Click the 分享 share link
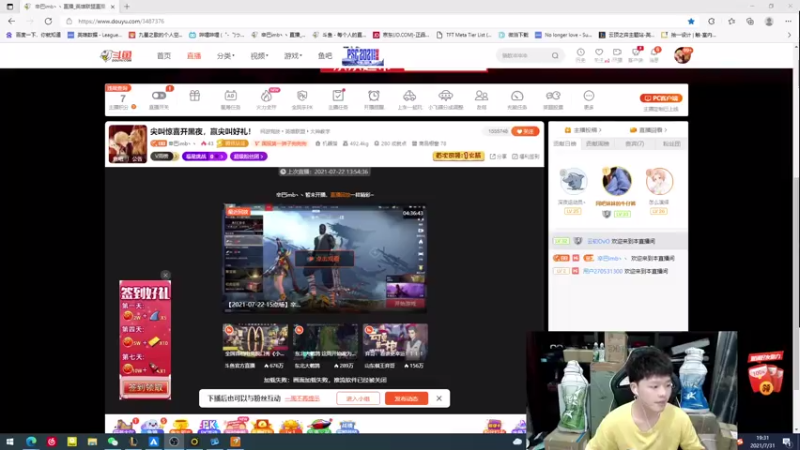The width and height of the screenshot is (800, 450). pos(498,157)
